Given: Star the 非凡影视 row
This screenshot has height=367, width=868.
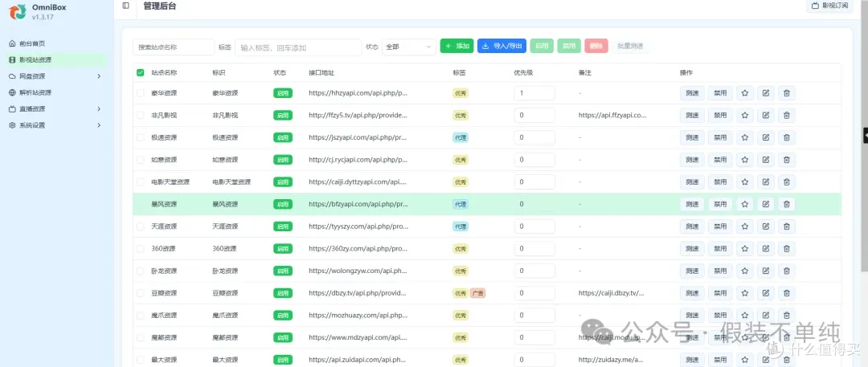Looking at the screenshot, I should pyautogui.click(x=744, y=115).
